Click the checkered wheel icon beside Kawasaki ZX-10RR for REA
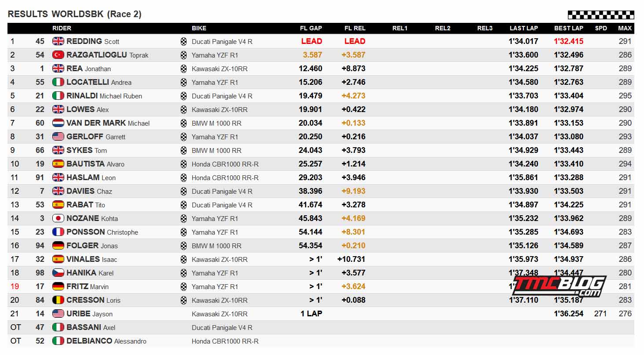 [183, 69]
